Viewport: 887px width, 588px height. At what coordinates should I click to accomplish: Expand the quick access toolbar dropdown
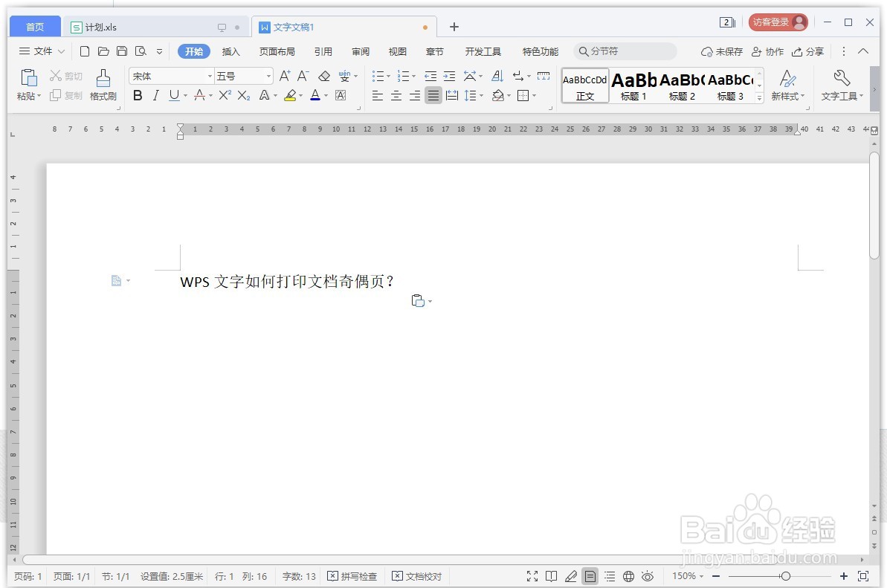tap(160, 51)
